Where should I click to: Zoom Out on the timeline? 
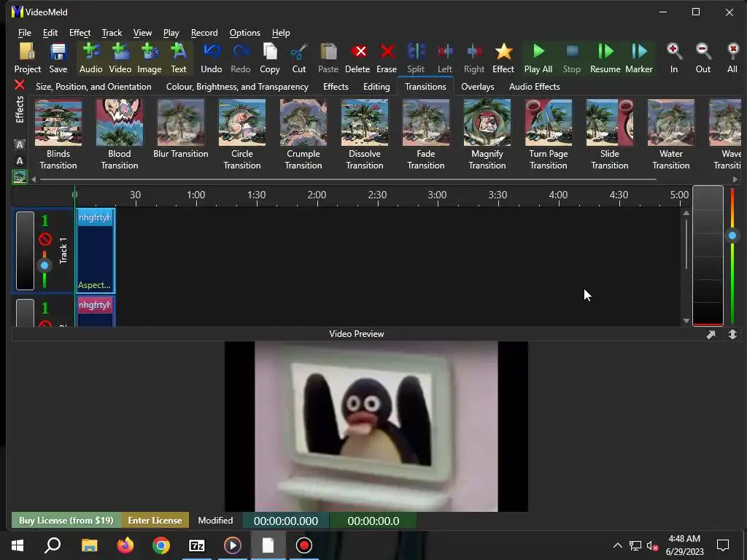click(703, 58)
